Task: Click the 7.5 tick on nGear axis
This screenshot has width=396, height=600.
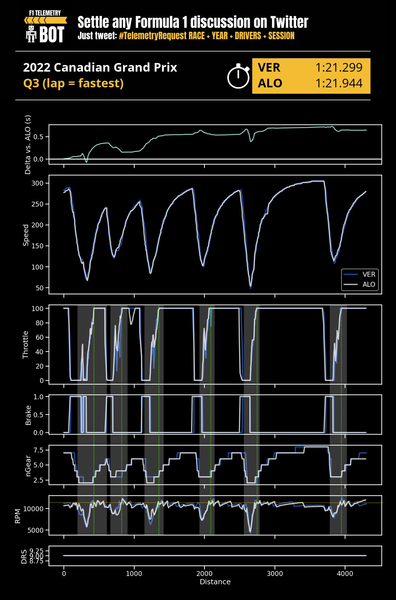Action: click(x=40, y=450)
